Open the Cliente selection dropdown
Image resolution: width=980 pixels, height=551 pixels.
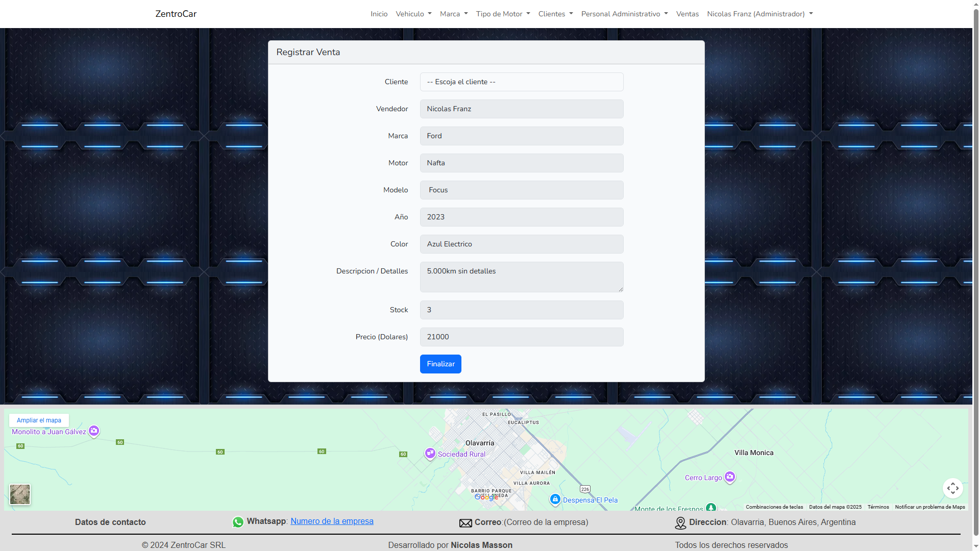pos(521,82)
